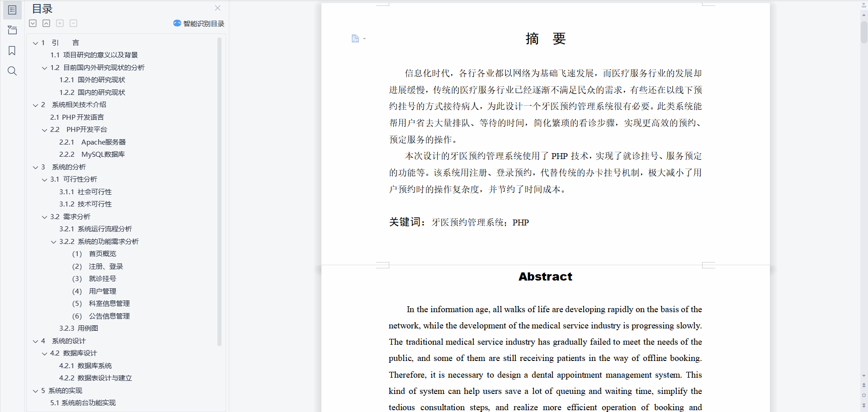Click the expand all headings icon
The height and width of the screenshot is (412, 868).
coord(33,23)
